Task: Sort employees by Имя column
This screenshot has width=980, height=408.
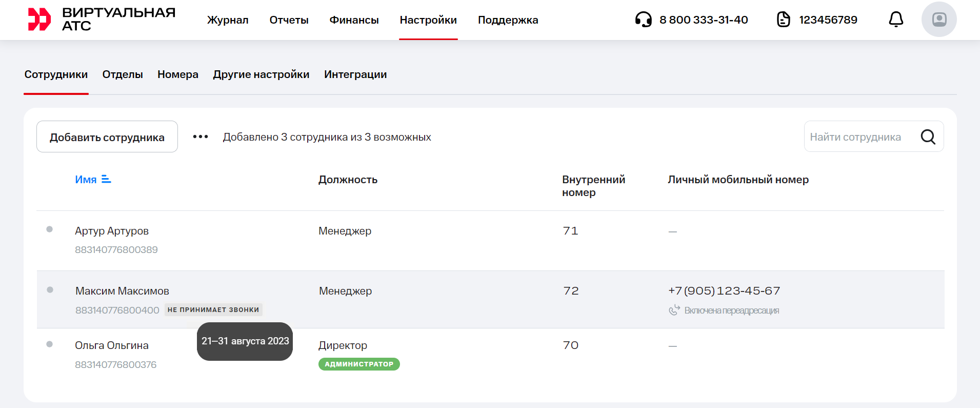Action: (x=92, y=180)
